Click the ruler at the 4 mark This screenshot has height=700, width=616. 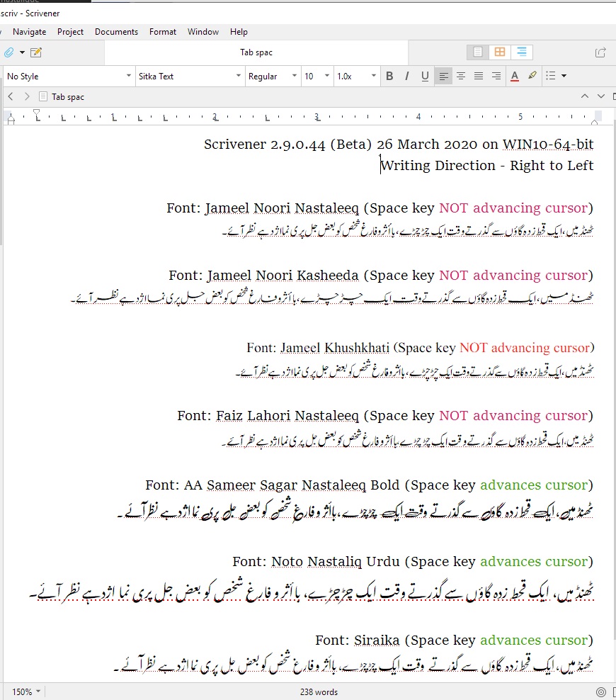(418, 117)
